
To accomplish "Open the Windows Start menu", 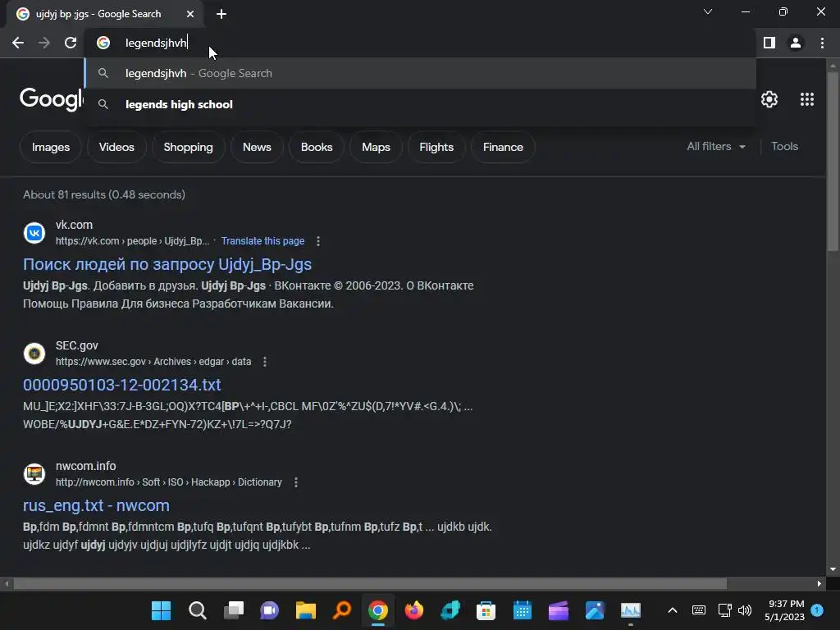I will pyautogui.click(x=161, y=610).
